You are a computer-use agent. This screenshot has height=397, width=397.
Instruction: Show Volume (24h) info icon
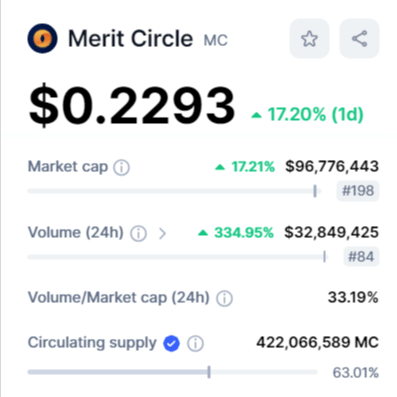pos(138,233)
